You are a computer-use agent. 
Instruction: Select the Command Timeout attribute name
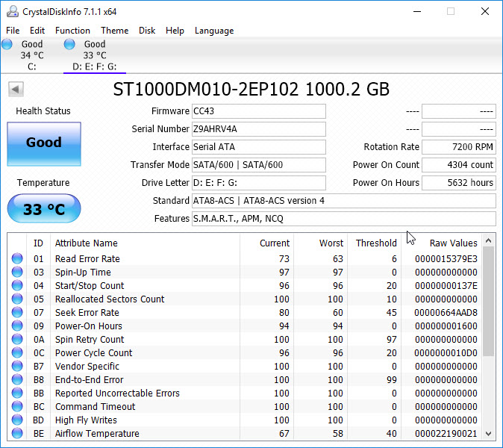click(95, 407)
